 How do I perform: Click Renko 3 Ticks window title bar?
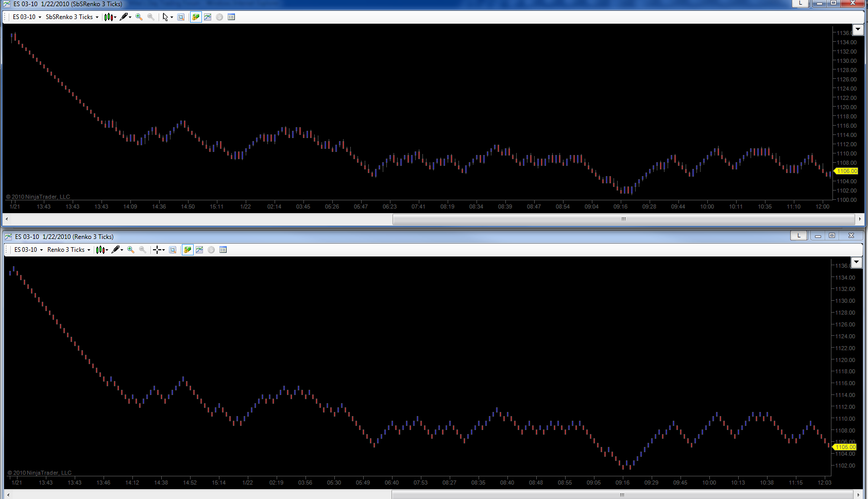click(x=64, y=236)
